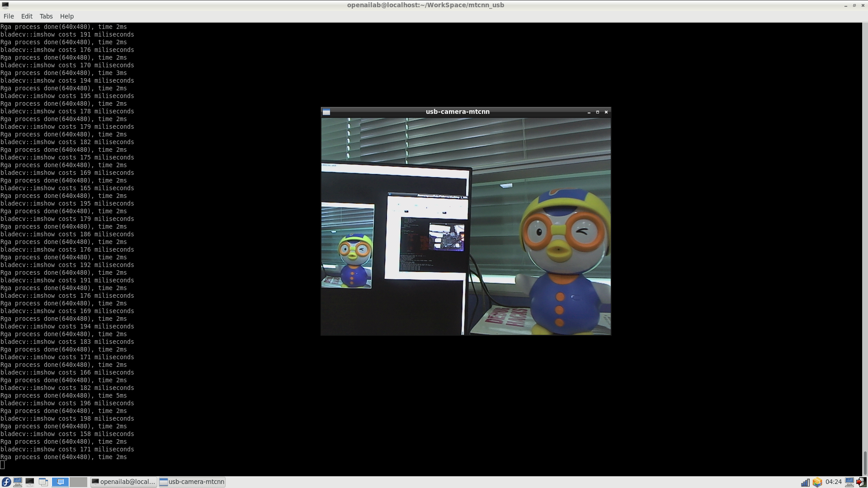This screenshot has width=868, height=488.
Task: Click line 'Rga process done(640x480), time 3ms'
Action: pyautogui.click(x=63, y=73)
